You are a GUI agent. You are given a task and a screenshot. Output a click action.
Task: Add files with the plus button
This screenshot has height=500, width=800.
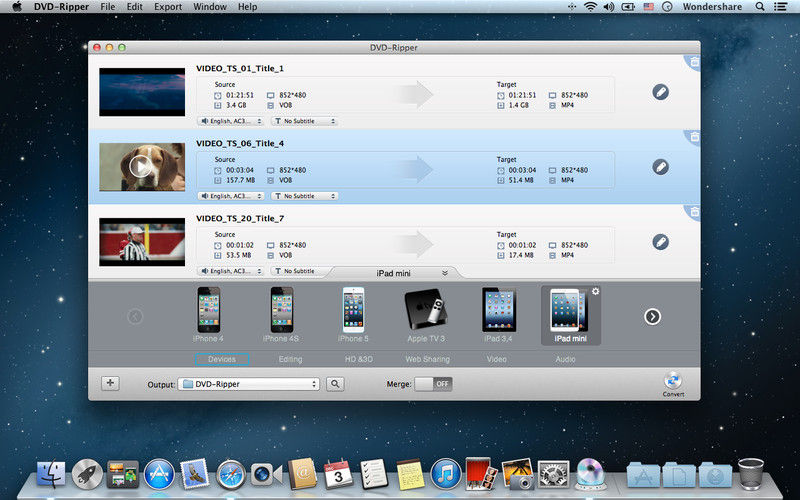click(110, 383)
